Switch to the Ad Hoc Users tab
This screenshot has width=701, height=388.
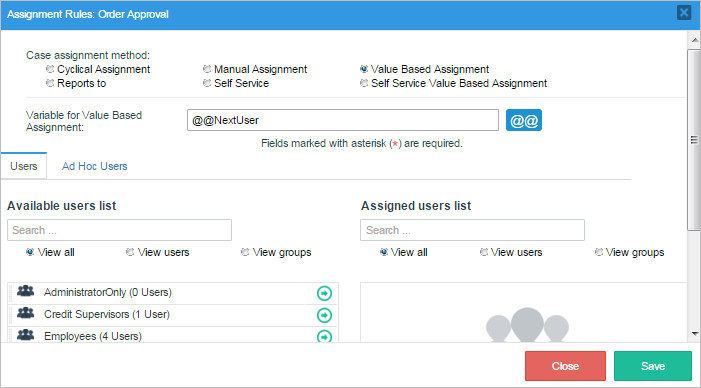[x=94, y=166]
